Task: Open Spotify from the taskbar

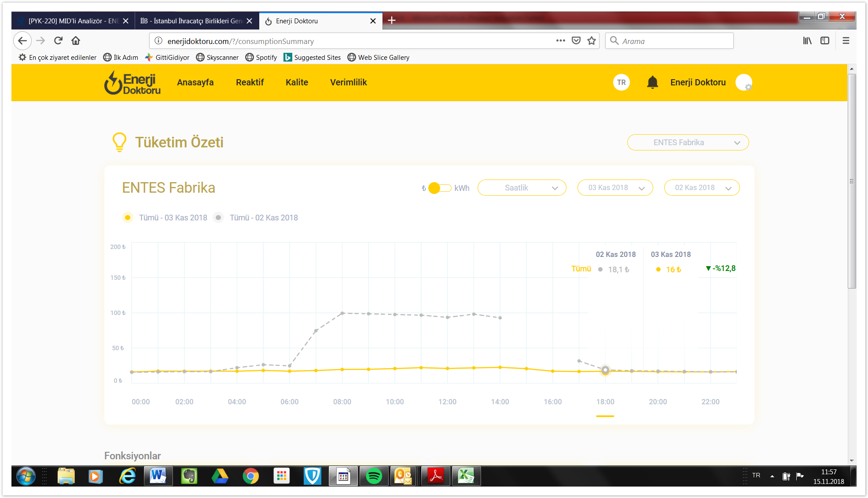Action: (374, 476)
